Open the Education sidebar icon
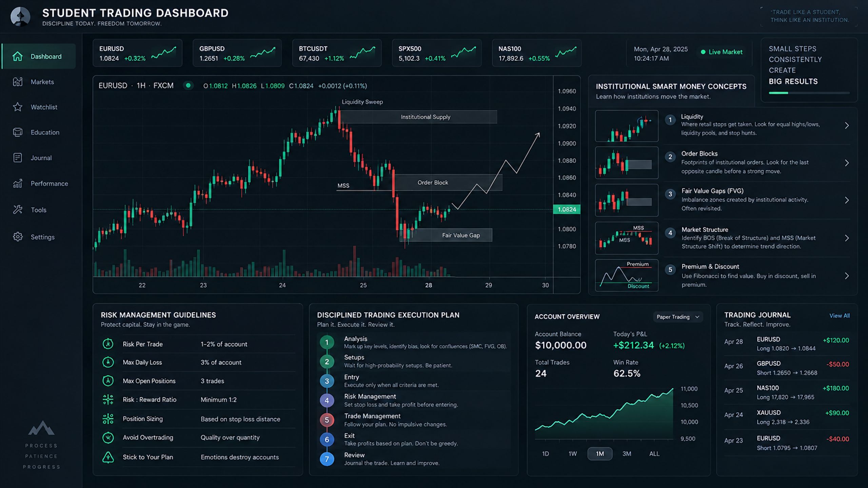This screenshot has height=488, width=868. pos(18,132)
